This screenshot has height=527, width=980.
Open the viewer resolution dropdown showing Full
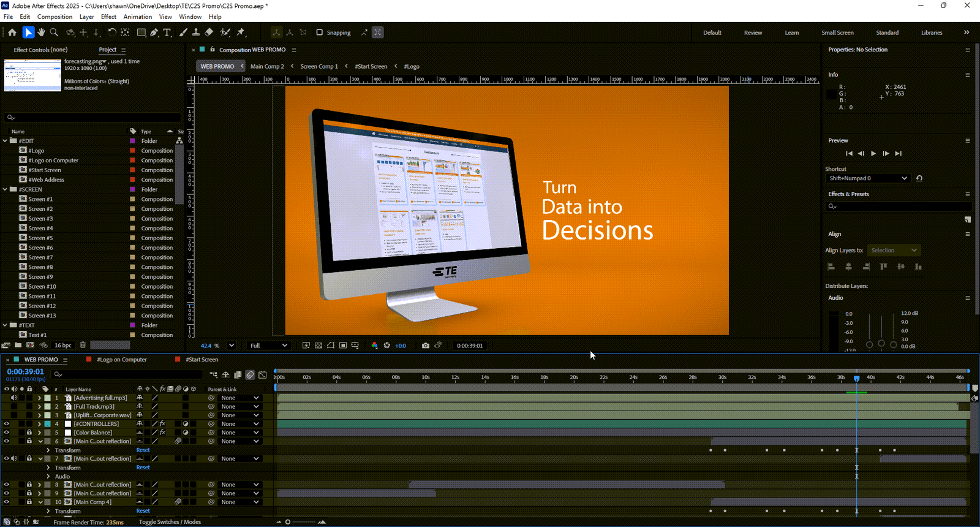click(x=268, y=346)
